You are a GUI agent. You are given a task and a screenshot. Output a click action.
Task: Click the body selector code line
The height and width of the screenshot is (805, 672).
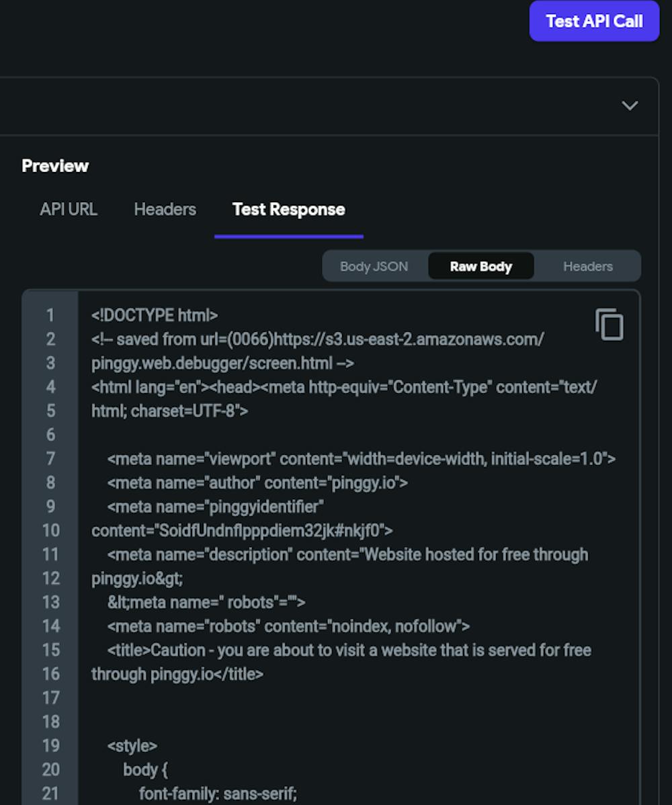[x=145, y=770]
